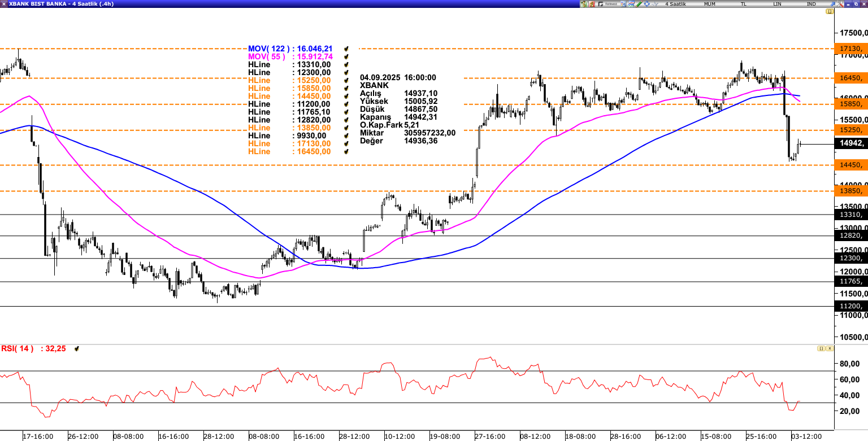This screenshot has height=441, width=868.
Task: Select the green pencil drawing tool
Action: [x=639, y=4]
